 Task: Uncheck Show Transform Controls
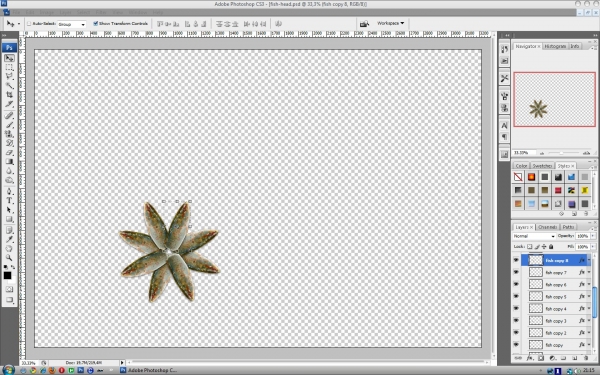(96, 23)
